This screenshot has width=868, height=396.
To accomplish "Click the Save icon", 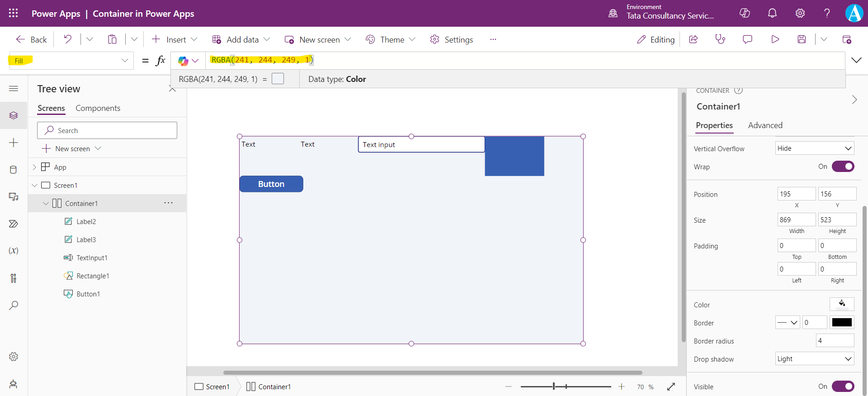I will 802,39.
